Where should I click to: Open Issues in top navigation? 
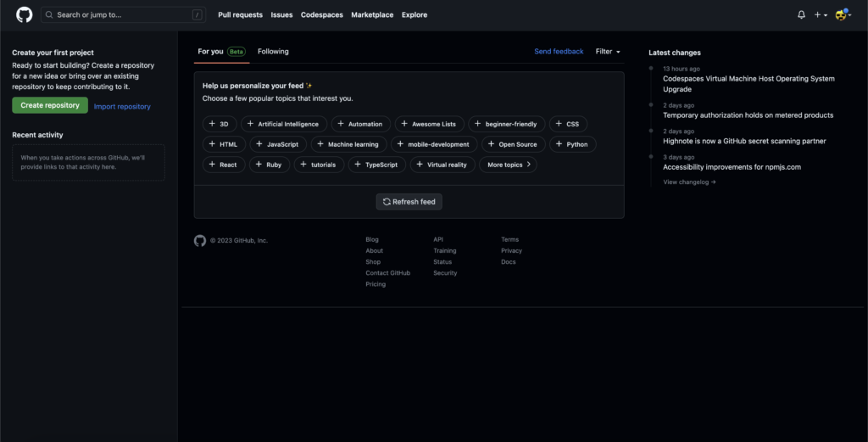click(x=281, y=15)
